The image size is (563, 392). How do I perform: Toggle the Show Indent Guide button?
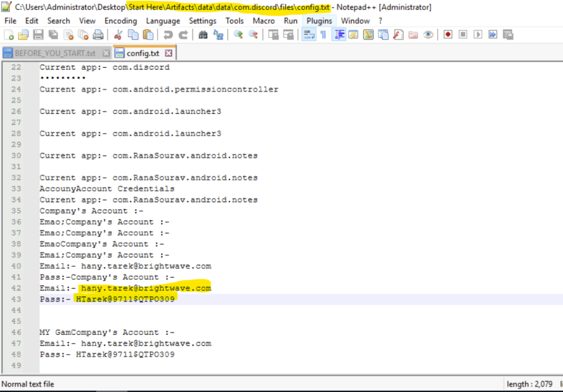tap(339, 35)
